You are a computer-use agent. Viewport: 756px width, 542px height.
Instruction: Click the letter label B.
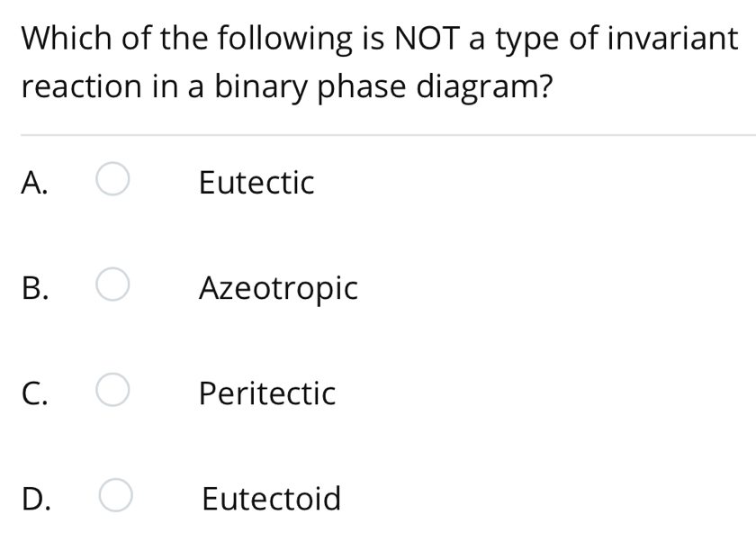(34, 288)
